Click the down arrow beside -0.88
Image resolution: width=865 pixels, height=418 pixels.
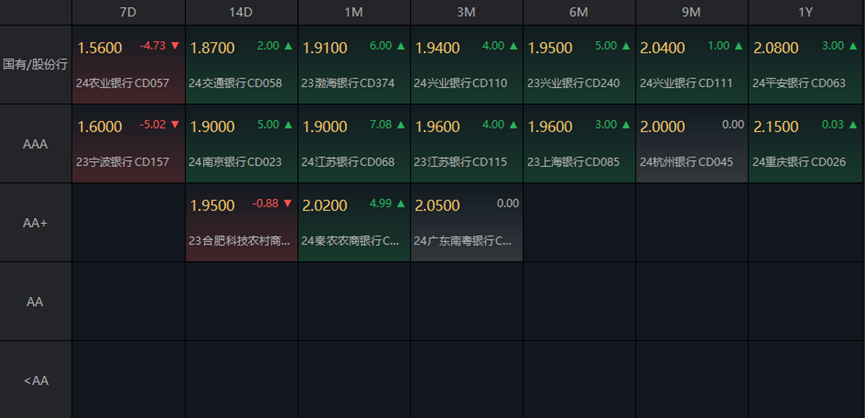287,203
